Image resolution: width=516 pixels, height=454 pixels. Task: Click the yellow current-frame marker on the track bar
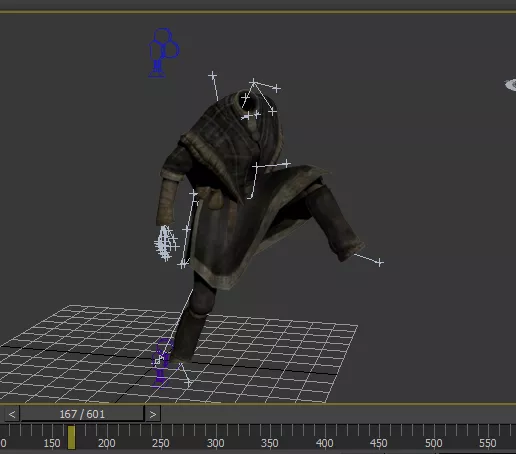point(71,438)
